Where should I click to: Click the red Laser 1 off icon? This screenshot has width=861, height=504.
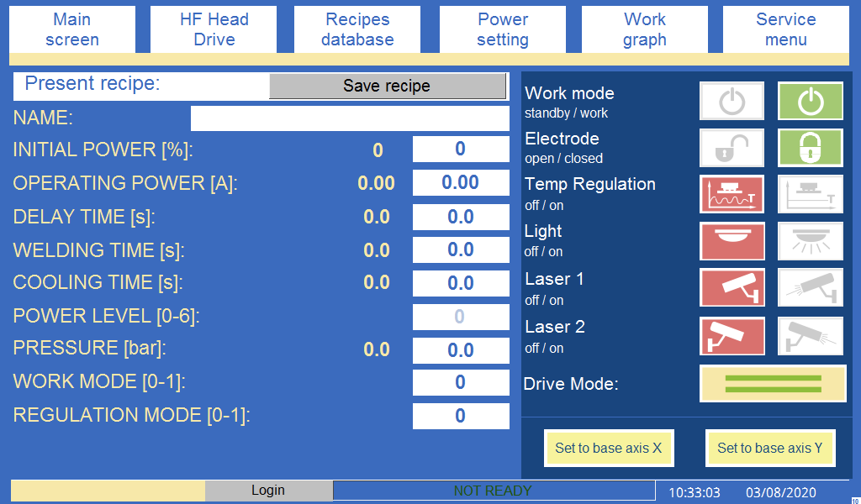tap(732, 287)
